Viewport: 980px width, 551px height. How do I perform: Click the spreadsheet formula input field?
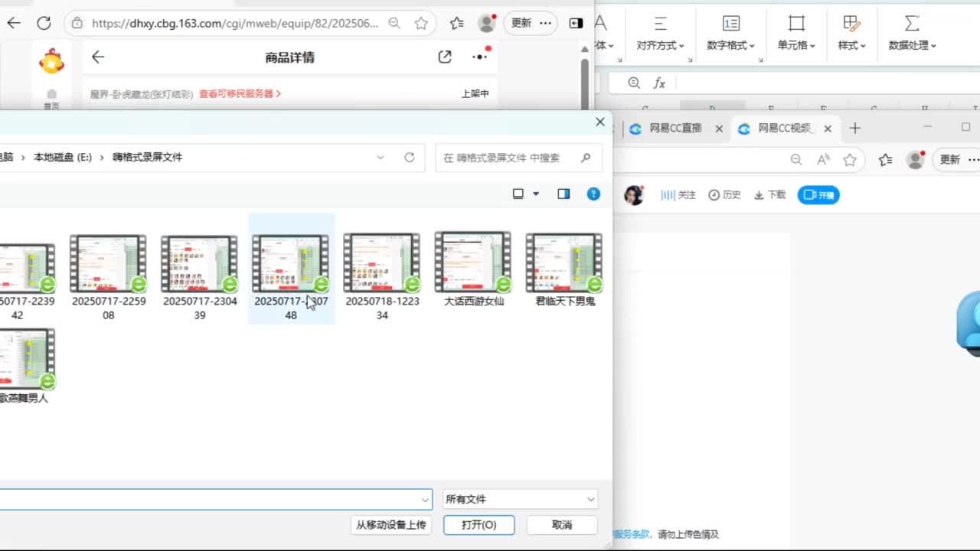pyautogui.click(x=827, y=83)
